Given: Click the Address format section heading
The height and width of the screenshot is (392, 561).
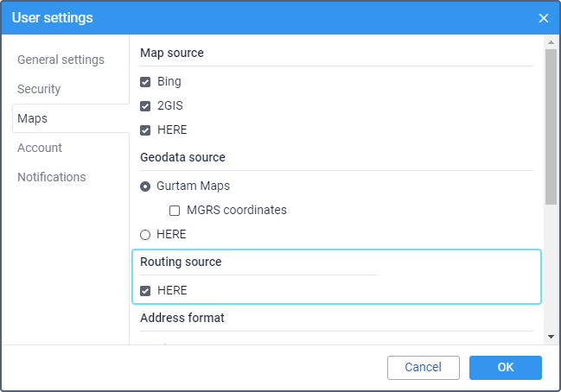Looking at the screenshot, I should 182,318.
